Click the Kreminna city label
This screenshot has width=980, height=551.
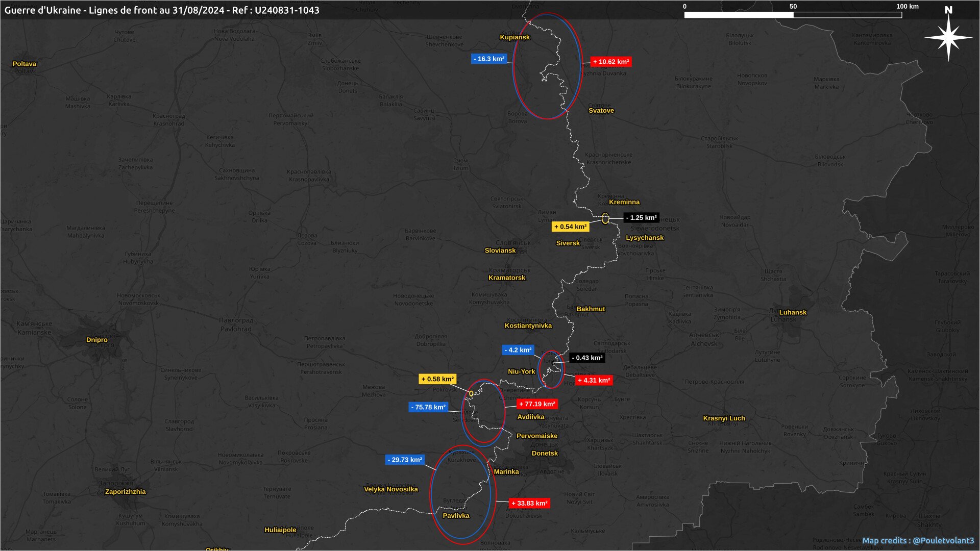[x=624, y=202]
